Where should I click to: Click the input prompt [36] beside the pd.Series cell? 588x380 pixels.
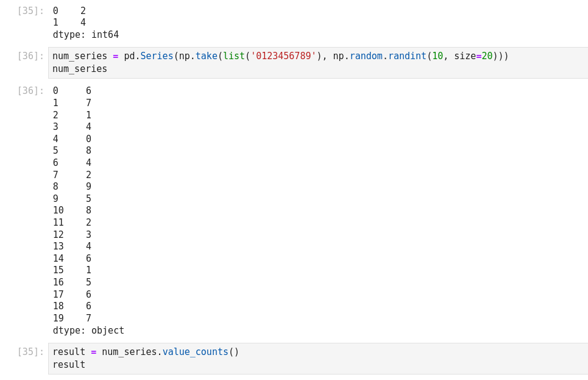(x=30, y=56)
